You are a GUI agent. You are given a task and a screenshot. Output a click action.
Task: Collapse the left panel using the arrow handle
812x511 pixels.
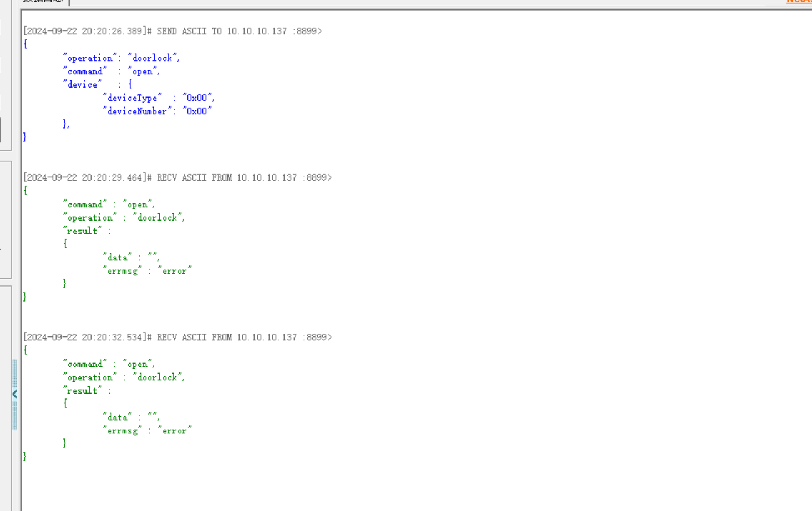14,394
